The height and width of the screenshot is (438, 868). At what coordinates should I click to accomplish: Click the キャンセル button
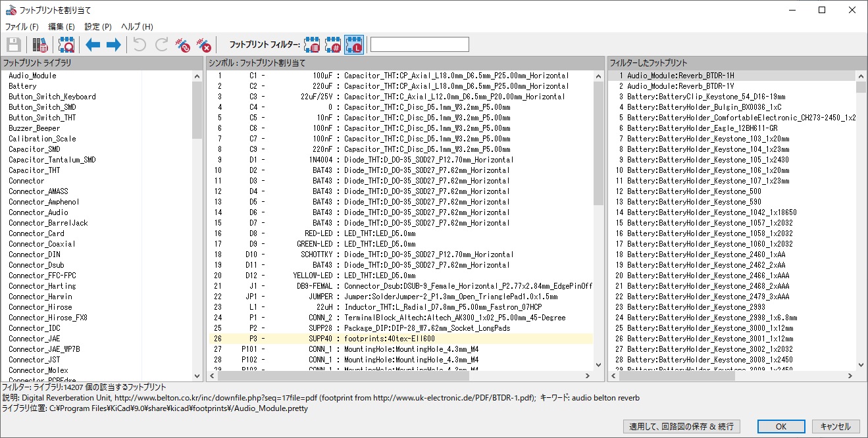point(836,426)
